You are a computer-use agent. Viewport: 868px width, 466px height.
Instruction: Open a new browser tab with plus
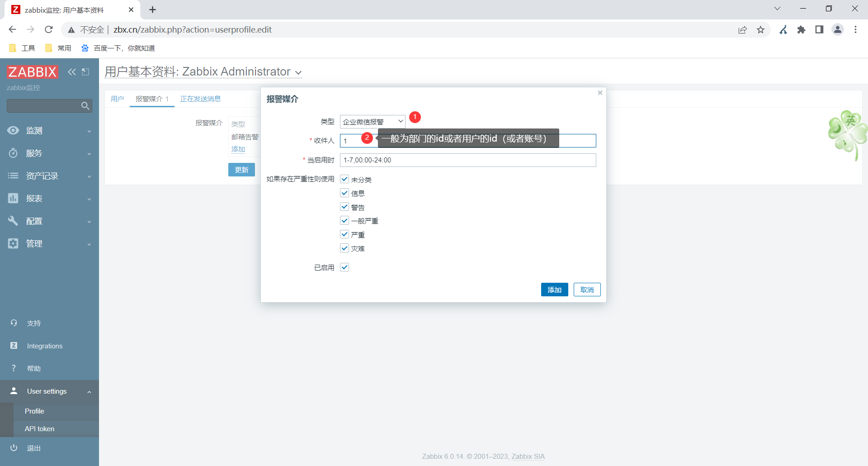[153, 10]
